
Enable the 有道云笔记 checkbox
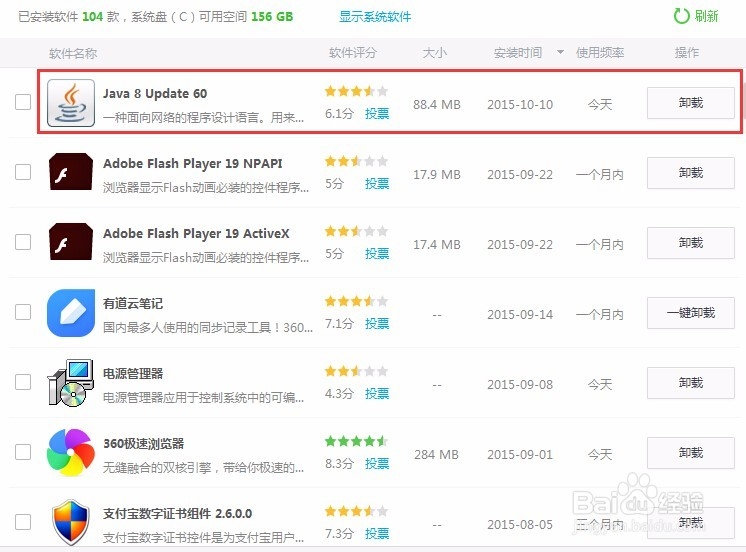(23, 312)
